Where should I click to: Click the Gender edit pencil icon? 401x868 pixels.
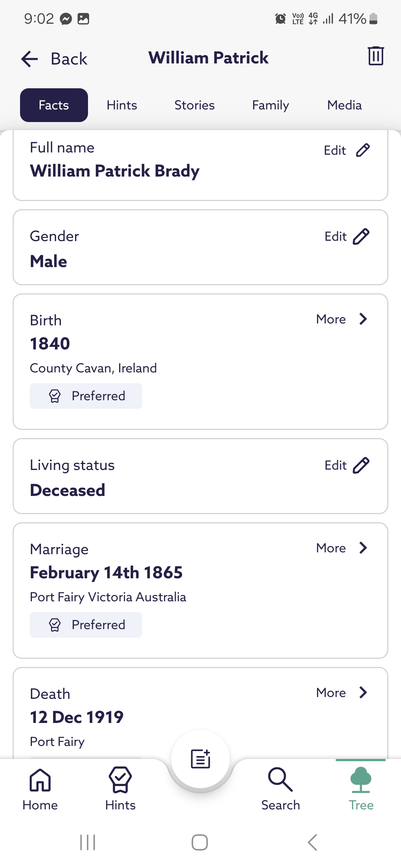tap(361, 237)
